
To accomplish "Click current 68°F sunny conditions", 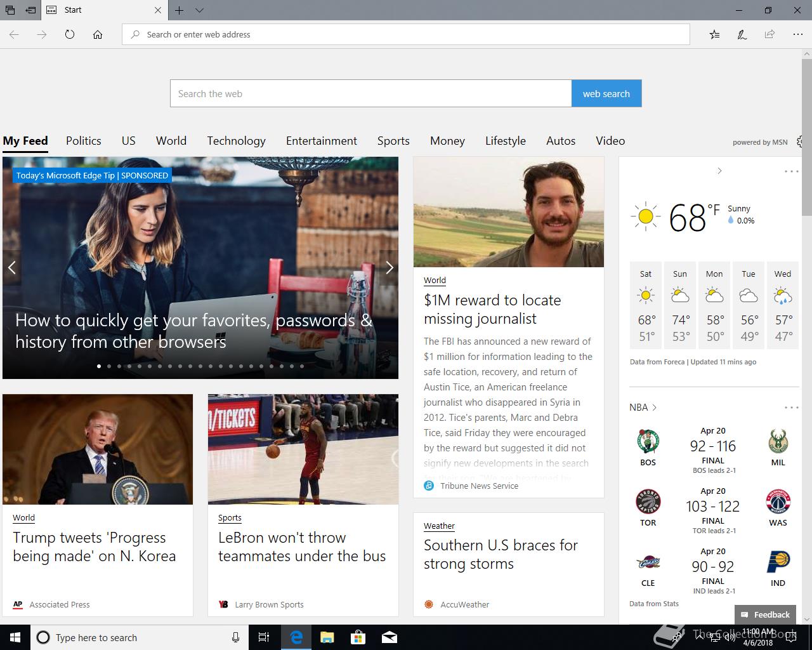I will point(693,217).
